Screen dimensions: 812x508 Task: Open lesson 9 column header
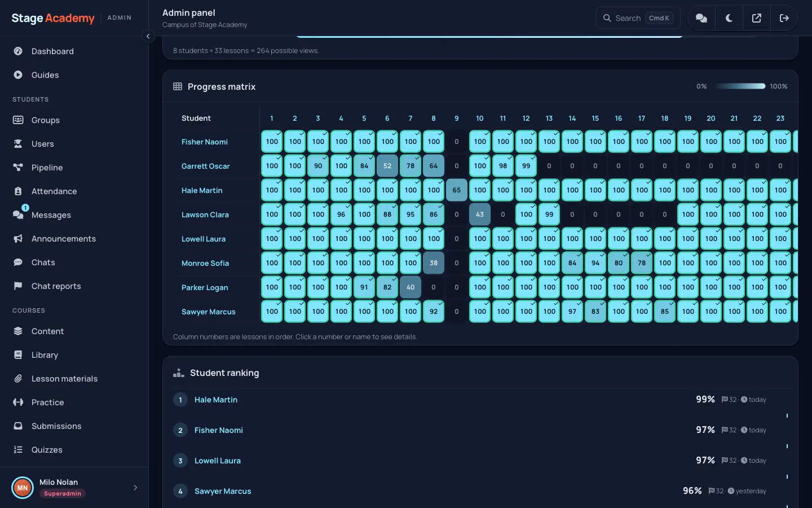457,119
